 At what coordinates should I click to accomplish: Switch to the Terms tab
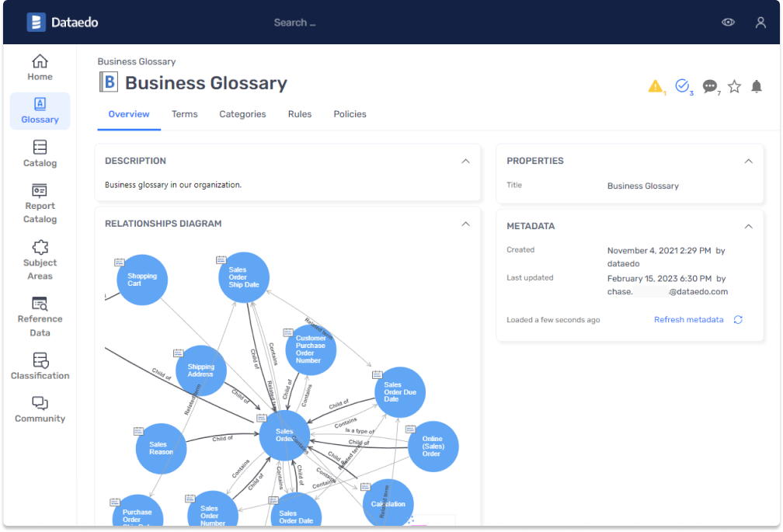coord(184,114)
